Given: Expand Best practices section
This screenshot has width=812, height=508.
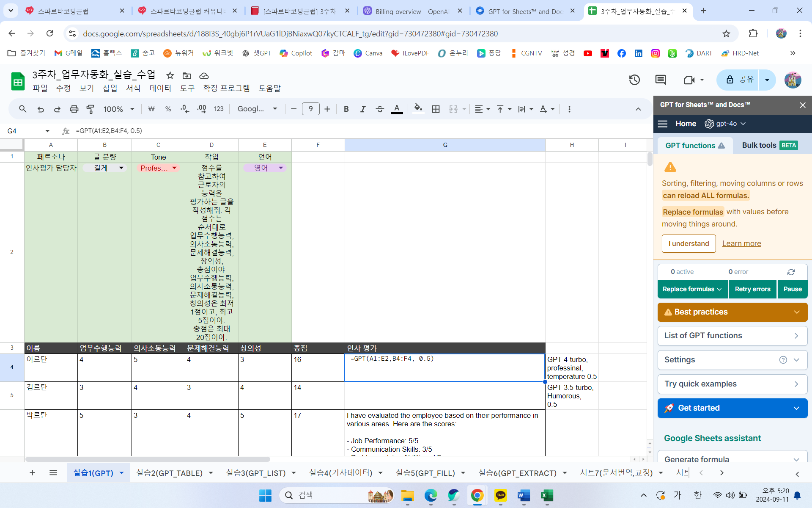Looking at the screenshot, I should click(732, 312).
